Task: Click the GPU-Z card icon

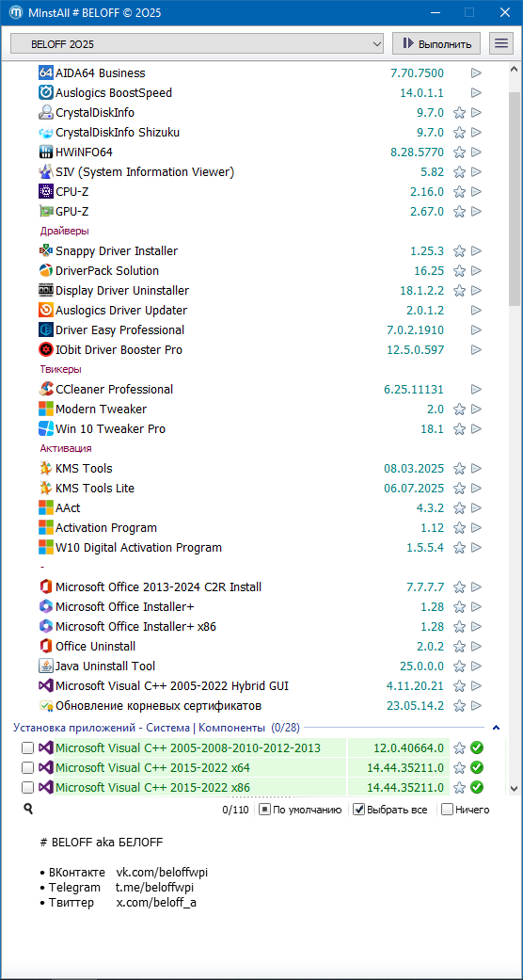Action: [x=45, y=211]
